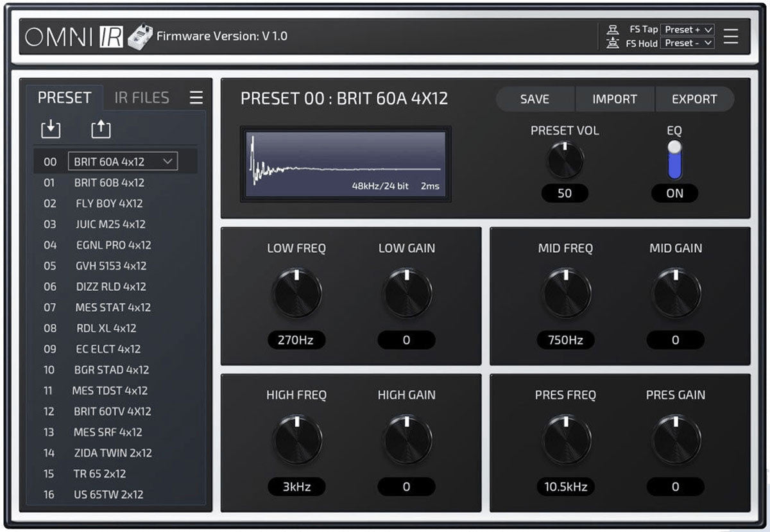Switch to the PRESET tab

tap(64, 98)
